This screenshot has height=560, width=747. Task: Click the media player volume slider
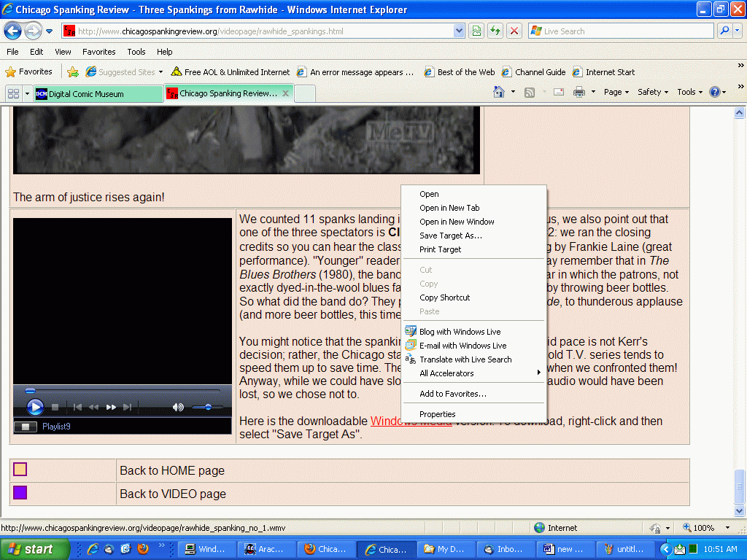point(207,407)
